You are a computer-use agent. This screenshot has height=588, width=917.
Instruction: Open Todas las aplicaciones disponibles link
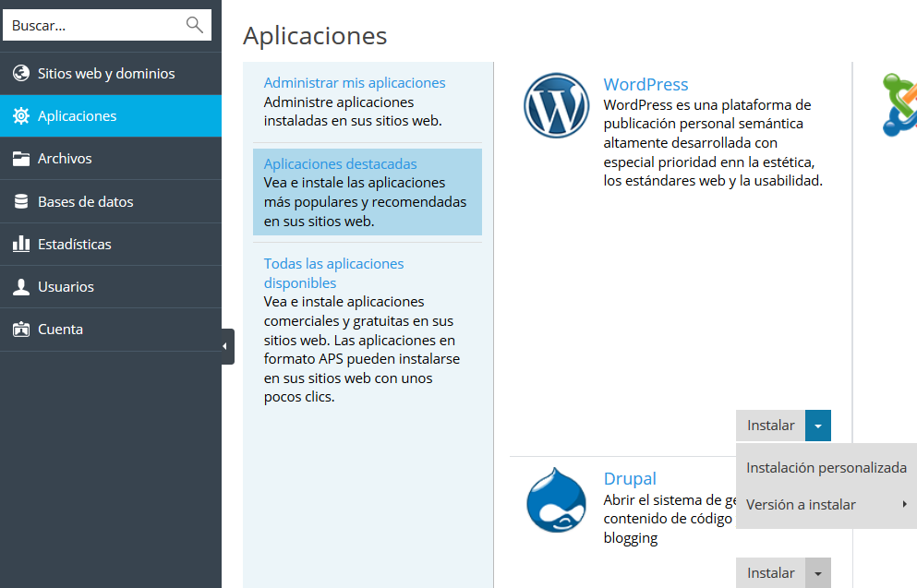(333, 273)
